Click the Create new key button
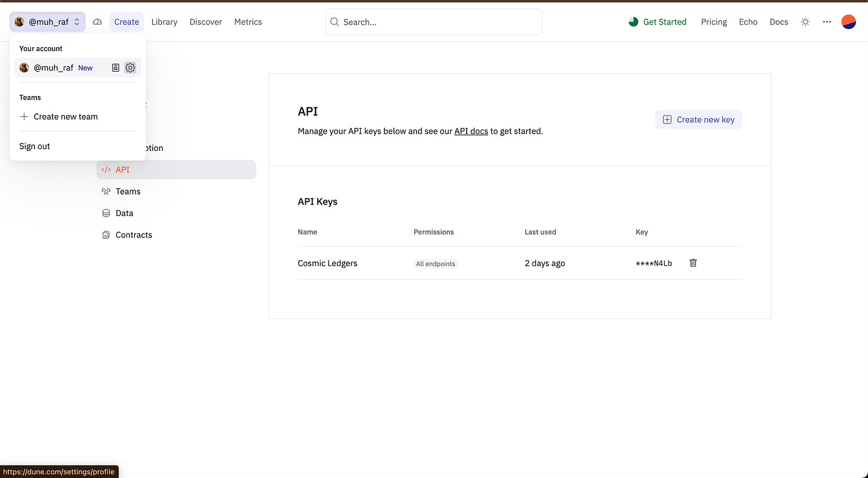 click(x=699, y=119)
